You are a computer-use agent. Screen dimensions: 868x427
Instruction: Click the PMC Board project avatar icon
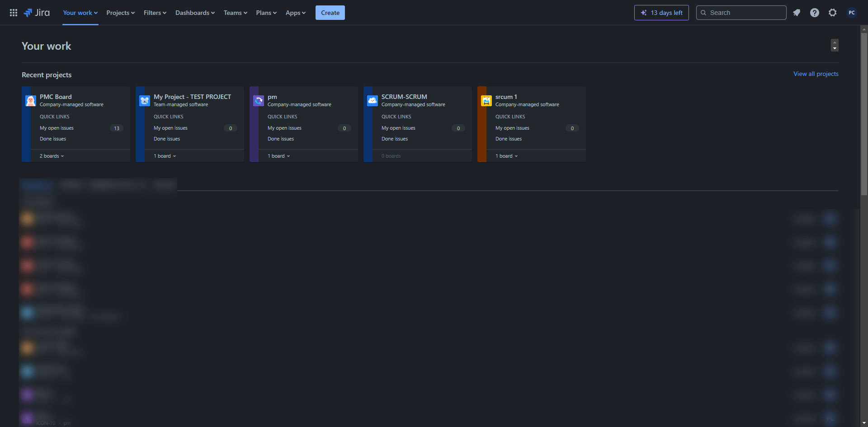[x=31, y=101]
